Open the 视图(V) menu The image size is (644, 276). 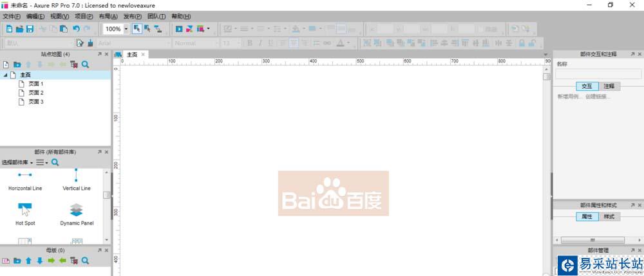[x=59, y=16]
